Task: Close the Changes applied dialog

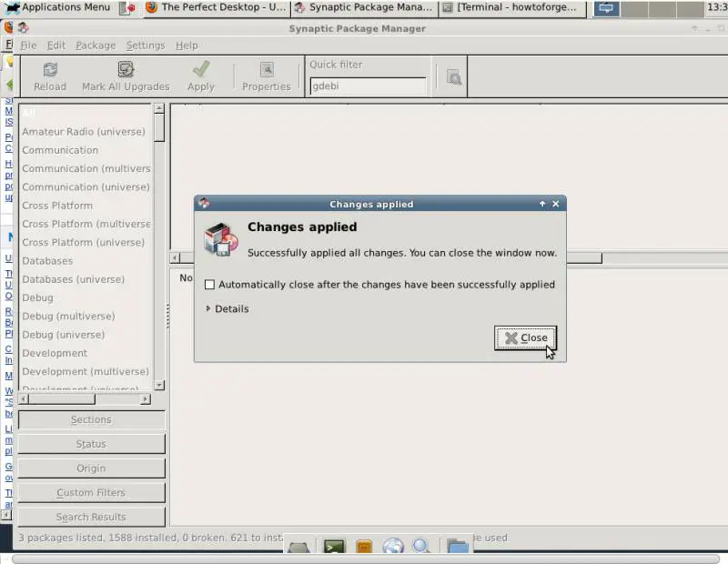Action: [x=525, y=337]
